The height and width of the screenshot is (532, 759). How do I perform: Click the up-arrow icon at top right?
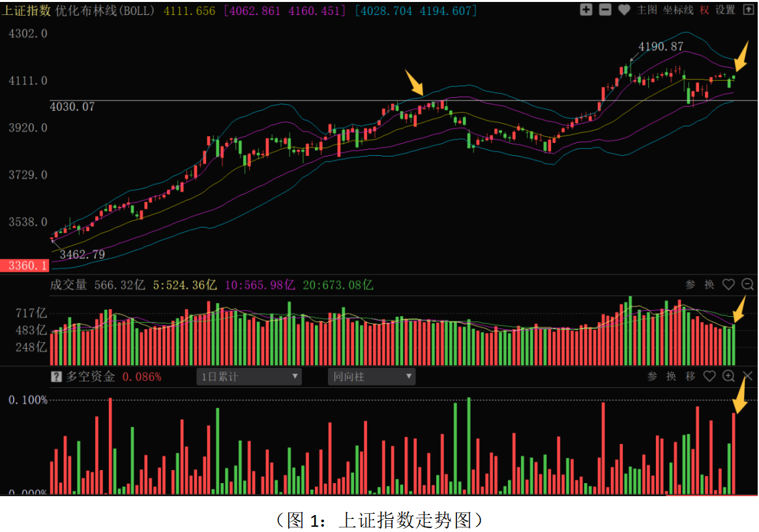[747, 10]
